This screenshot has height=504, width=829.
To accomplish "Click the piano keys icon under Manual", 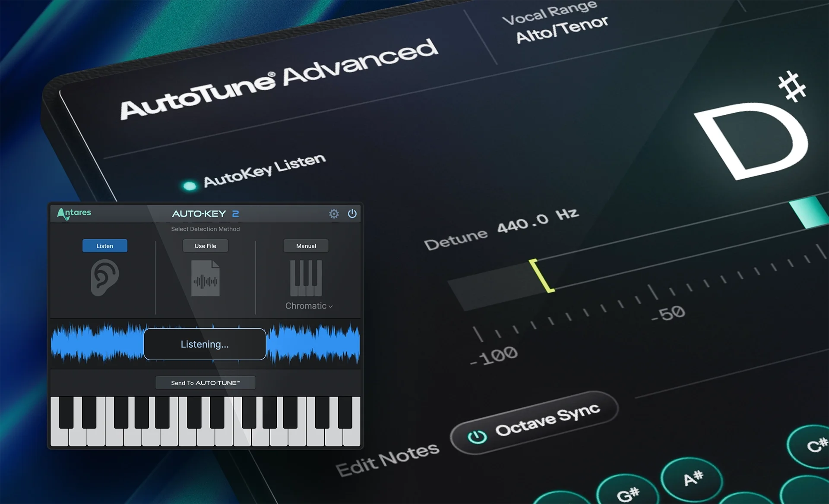I will pyautogui.click(x=306, y=278).
